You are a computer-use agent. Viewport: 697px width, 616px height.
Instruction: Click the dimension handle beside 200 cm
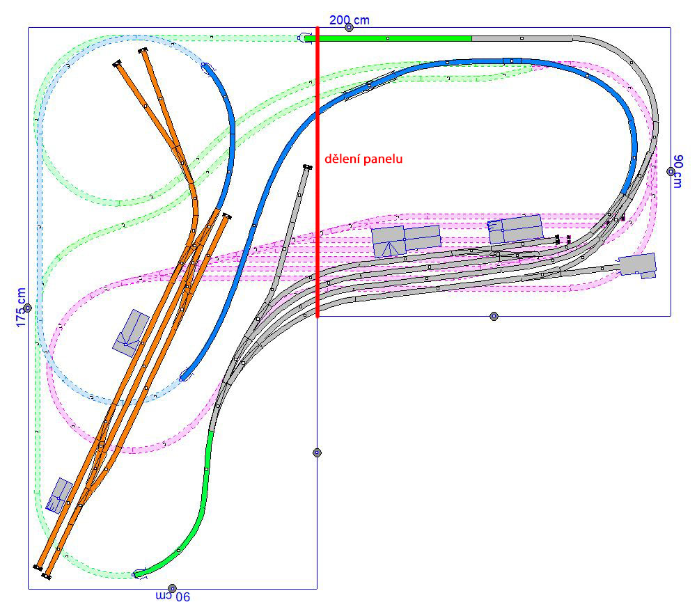[x=350, y=28]
